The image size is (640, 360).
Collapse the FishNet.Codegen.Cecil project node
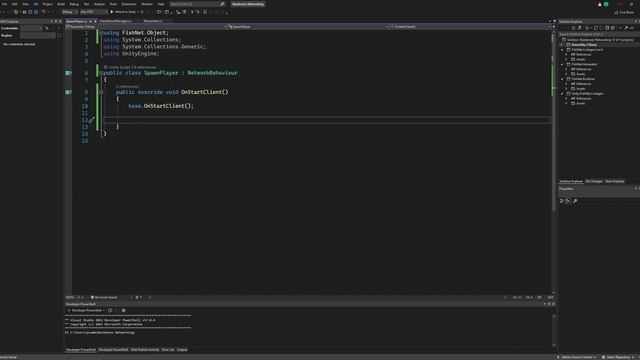coord(562,50)
